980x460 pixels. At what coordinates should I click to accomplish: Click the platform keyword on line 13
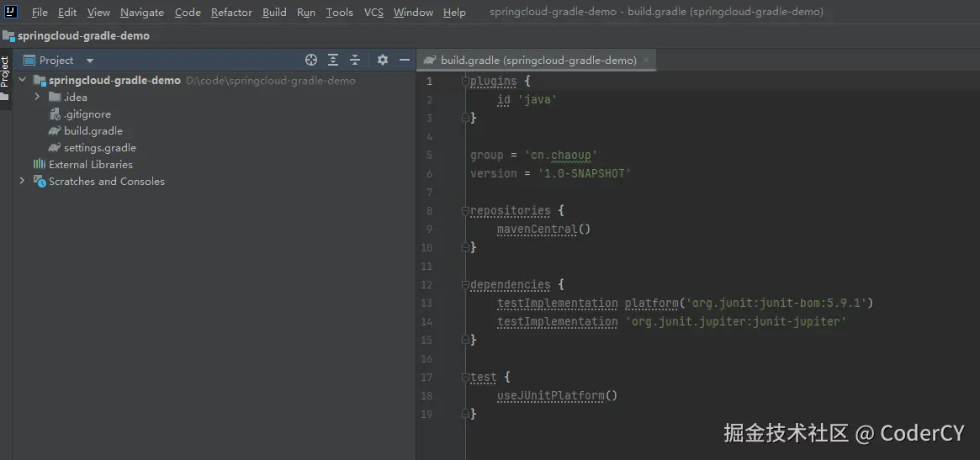(652, 303)
